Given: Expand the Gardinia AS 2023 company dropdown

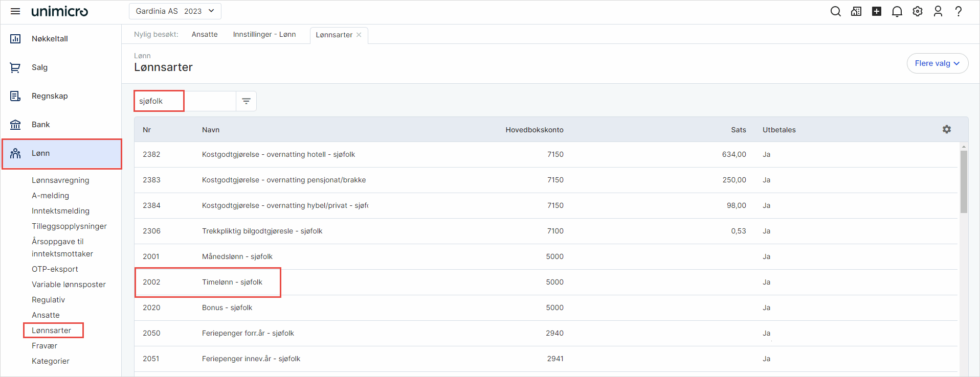Looking at the screenshot, I should pyautogui.click(x=175, y=11).
